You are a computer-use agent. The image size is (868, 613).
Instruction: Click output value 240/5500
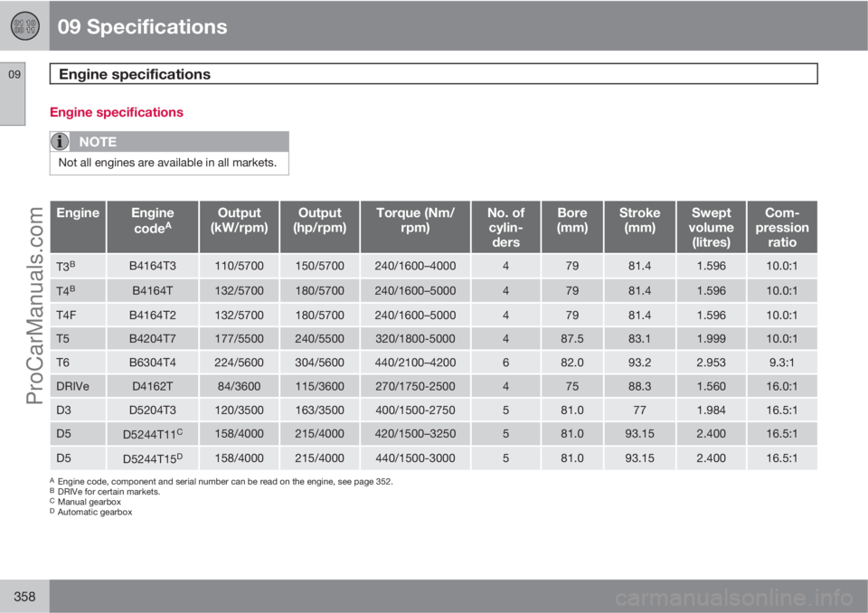(320, 339)
